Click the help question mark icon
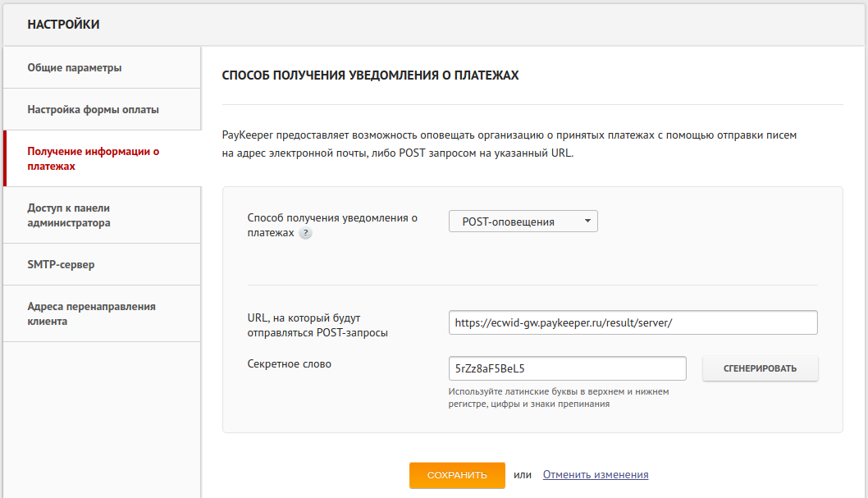The height and width of the screenshot is (498, 868). [305, 234]
